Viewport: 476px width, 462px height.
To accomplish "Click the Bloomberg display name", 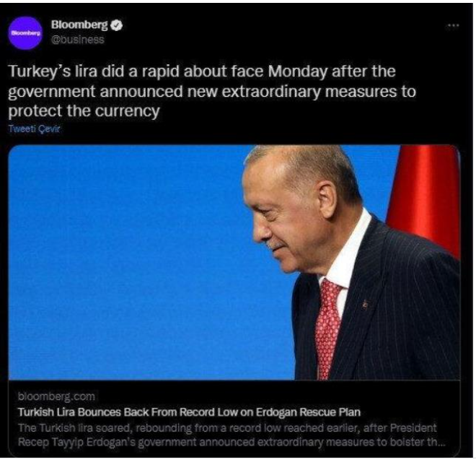I will pyautogui.click(x=79, y=25).
